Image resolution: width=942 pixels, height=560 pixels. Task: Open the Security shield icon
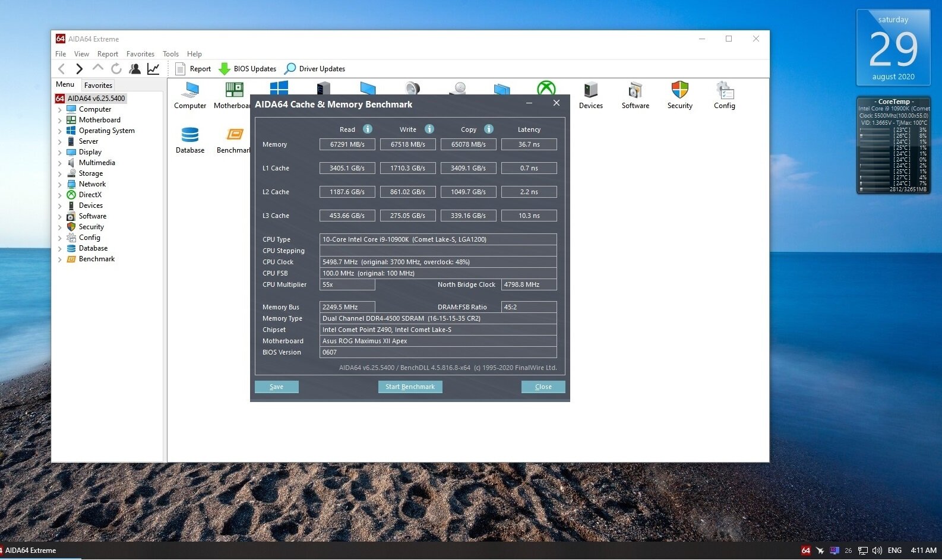tap(680, 96)
